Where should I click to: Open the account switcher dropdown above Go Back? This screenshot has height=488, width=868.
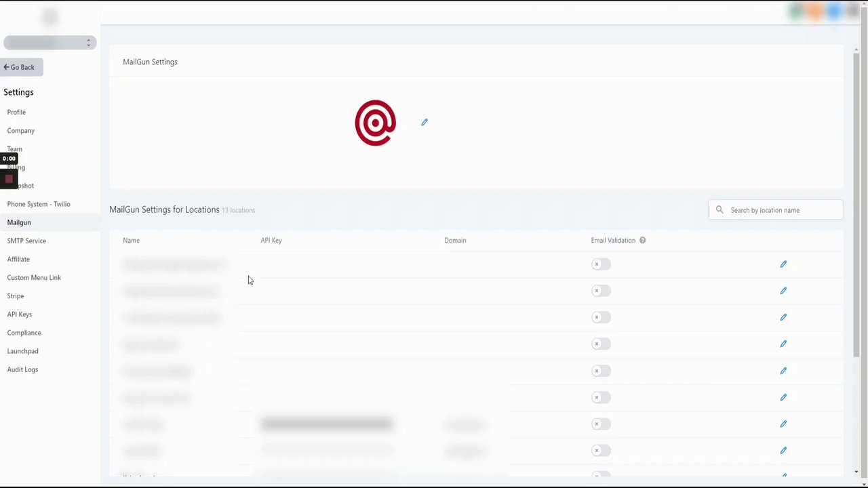(50, 43)
